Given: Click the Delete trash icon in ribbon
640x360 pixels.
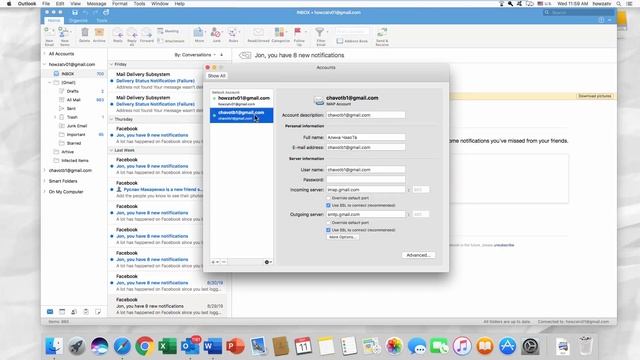Looking at the screenshot, I should tap(84, 32).
